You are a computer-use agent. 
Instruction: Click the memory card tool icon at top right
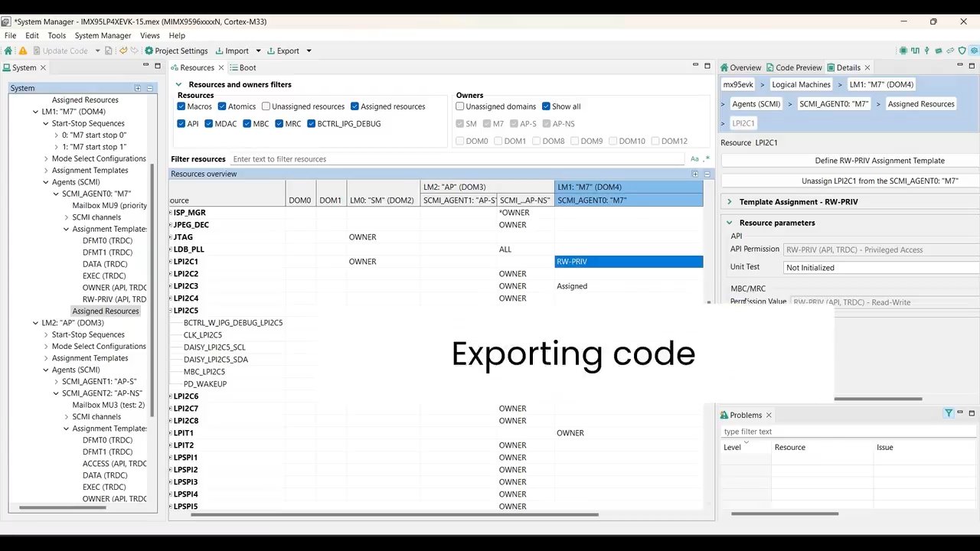(x=939, y=51)
